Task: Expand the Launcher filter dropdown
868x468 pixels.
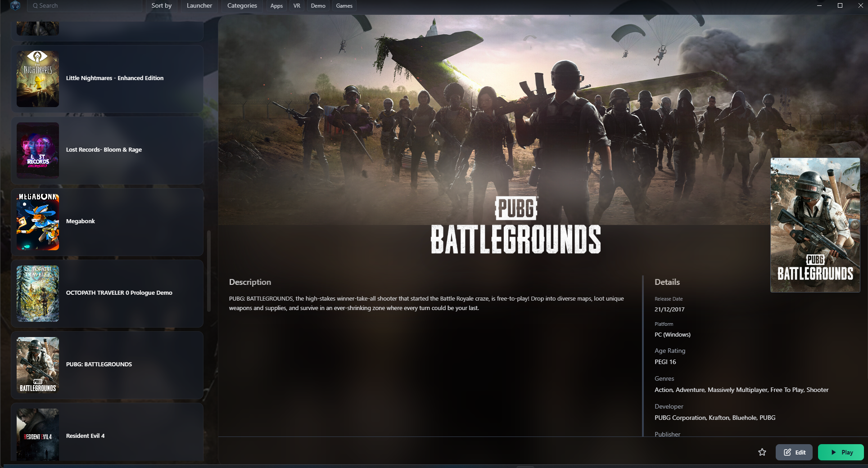Action: coord(199,6)
